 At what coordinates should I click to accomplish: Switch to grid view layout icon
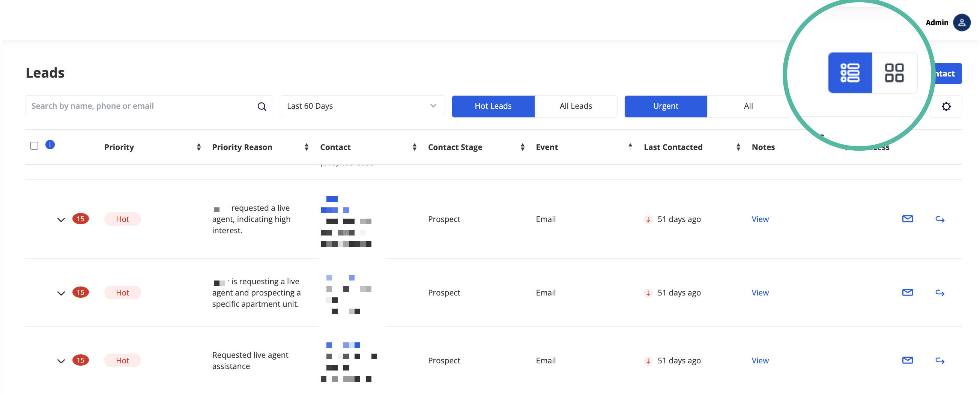[894, 73]
